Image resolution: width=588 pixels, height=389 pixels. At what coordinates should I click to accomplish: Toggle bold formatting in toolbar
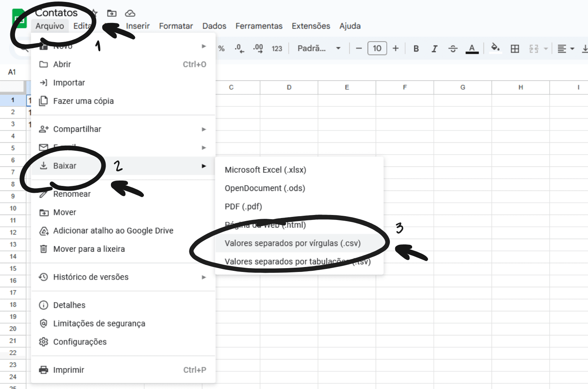[416, 49]
